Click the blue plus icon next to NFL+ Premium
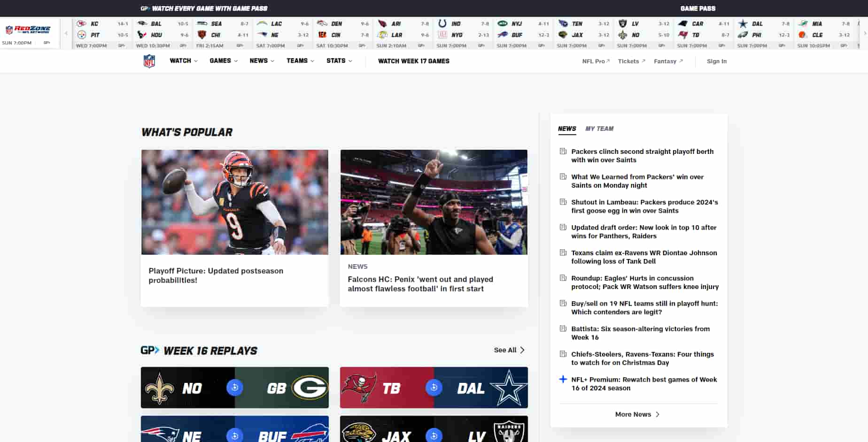This screenshot has width=868, height=442. click(563, 380)
